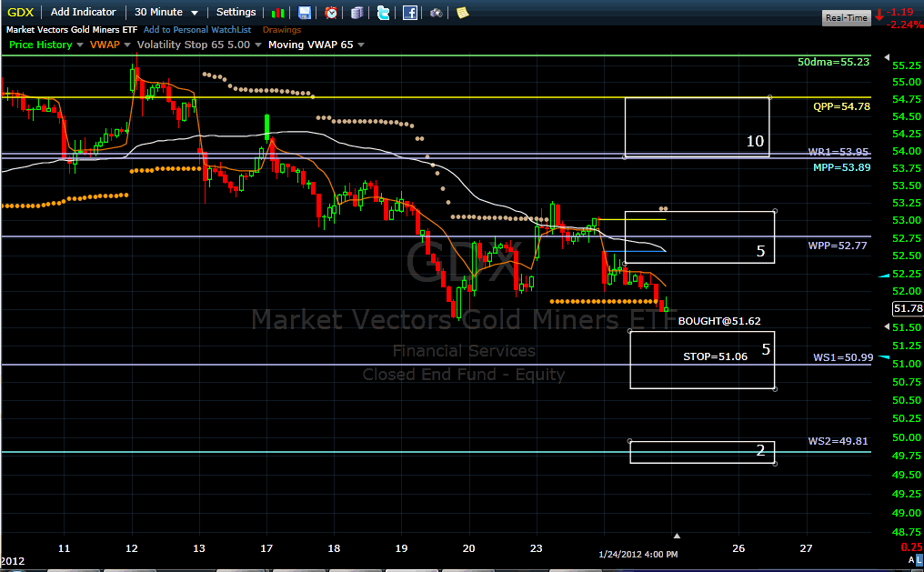The width and height of the screenshot is (924, 572).
Task: Click the WS2=49.81 label
Action: coord(838,441)
